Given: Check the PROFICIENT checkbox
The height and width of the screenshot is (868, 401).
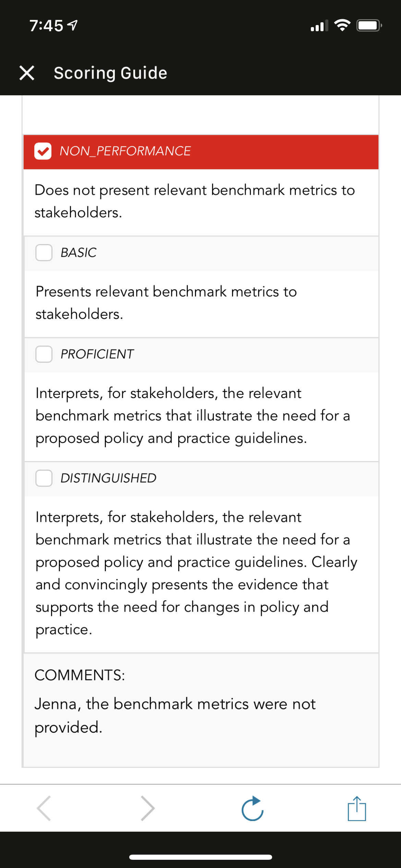Looking at the screenshot, I should pos(44,354).
